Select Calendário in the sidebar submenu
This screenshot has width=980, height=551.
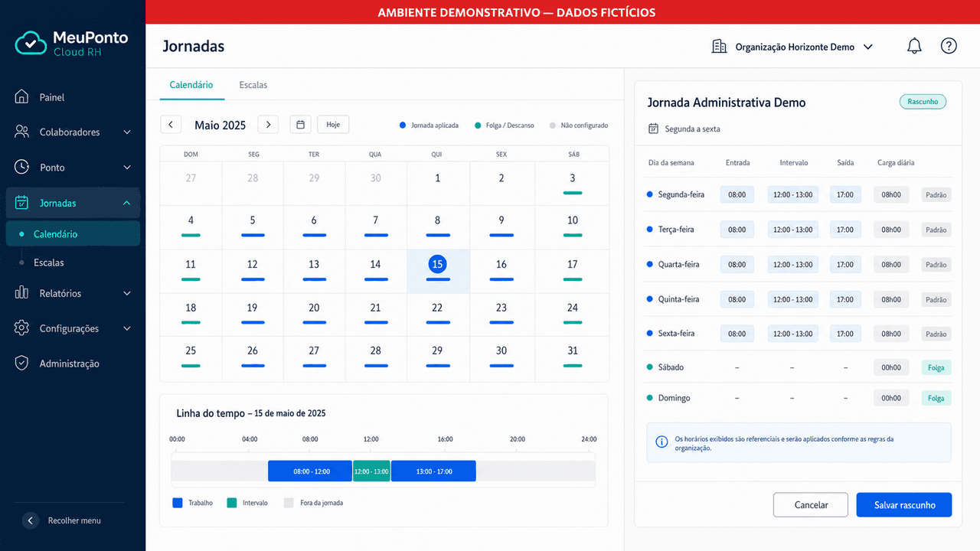pyautogui.click(x=73, y=234)
